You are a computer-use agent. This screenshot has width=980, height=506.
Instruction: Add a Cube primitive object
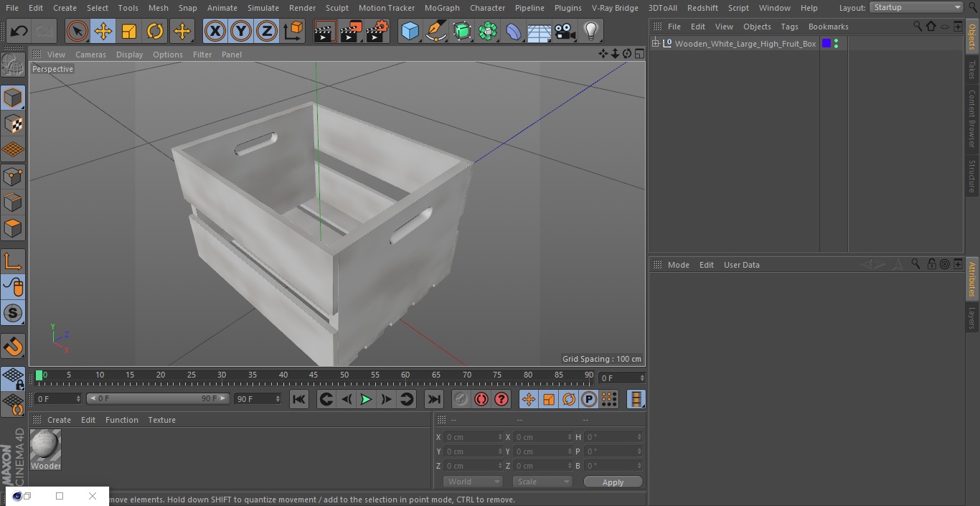pyautogui.click(x=410, y=32)
